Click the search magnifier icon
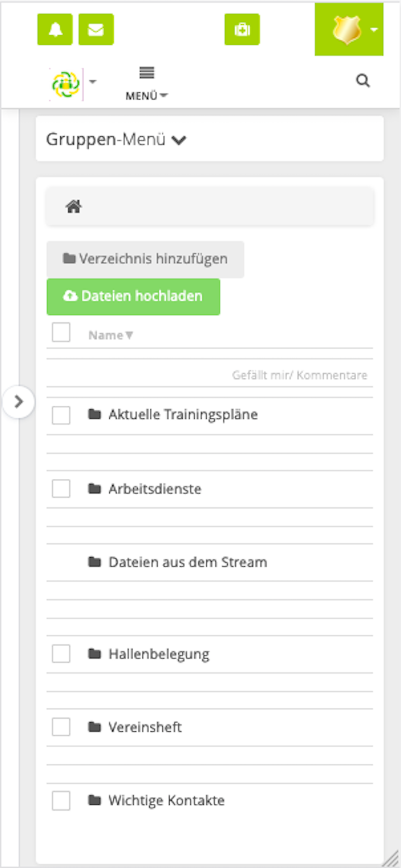 tap(363, 81)
